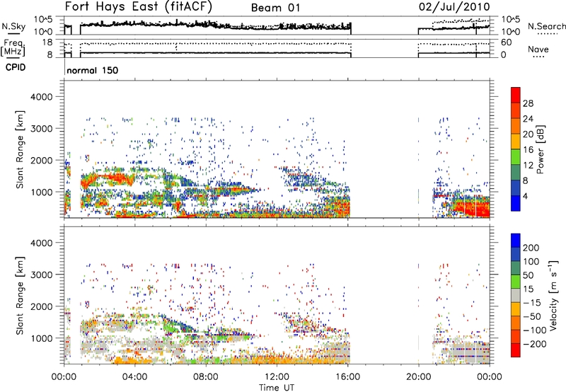Viewport: 566px width, 392px height.
Task: Click the "12:00" time tick label
Action: tap(277, 377)
